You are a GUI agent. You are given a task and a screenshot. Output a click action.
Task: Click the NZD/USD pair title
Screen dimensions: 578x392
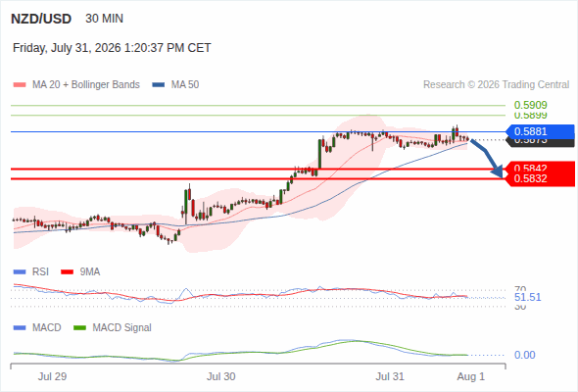tap(41, 19)
